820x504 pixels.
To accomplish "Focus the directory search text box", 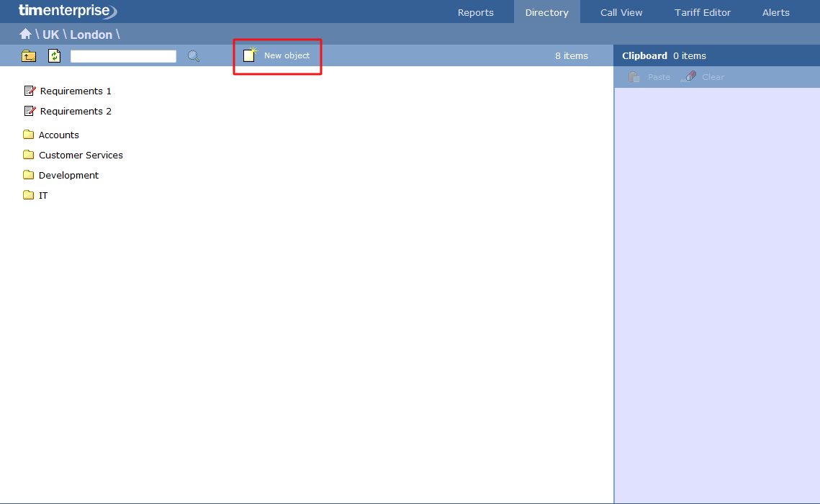I will 123,56.
